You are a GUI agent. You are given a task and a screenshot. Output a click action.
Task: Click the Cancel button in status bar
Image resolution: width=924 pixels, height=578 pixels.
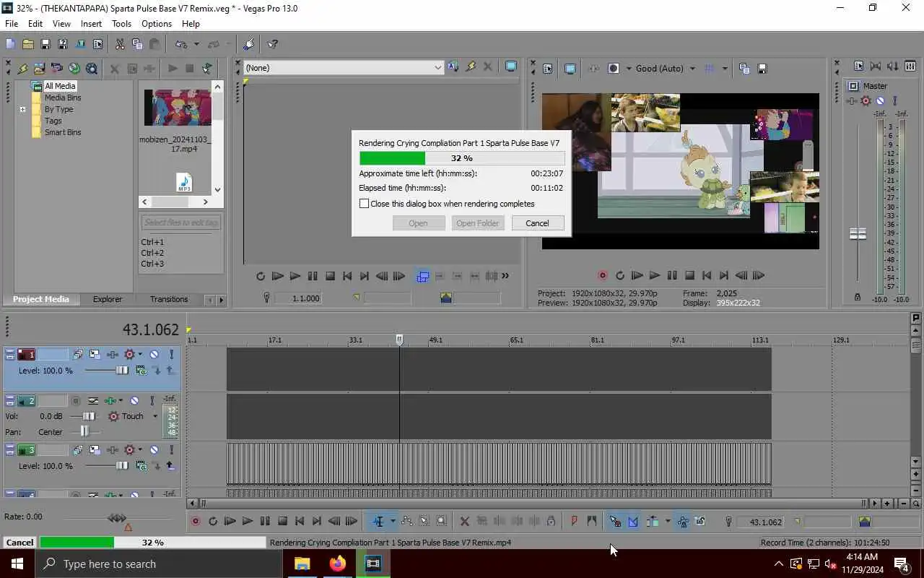pyautogui.click(x=19, y=542)
